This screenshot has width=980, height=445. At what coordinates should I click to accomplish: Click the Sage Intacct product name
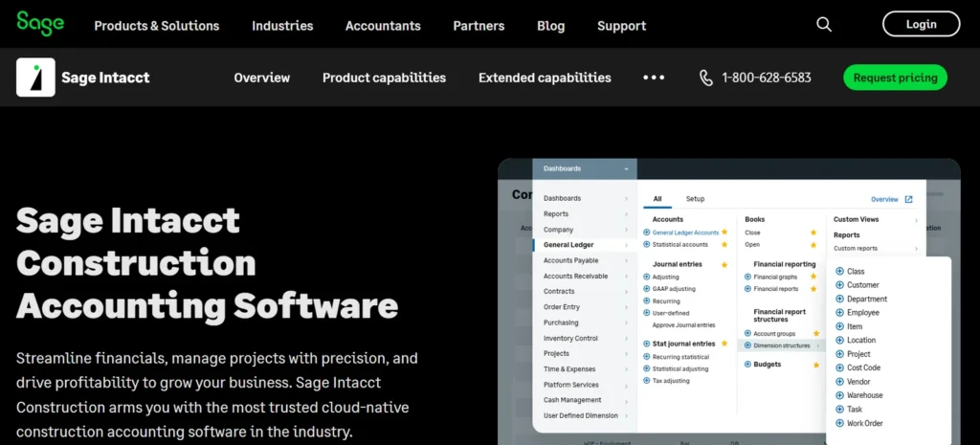105,78
